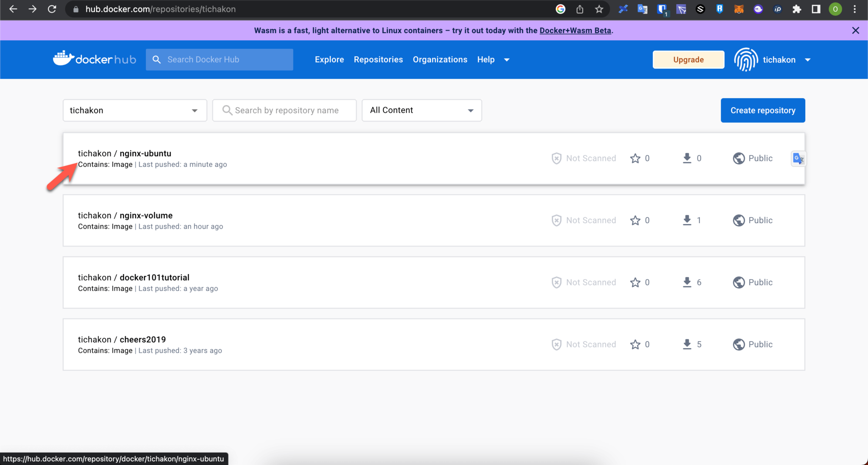Dismiss the Wasm announcement banner

pos(856,30)
